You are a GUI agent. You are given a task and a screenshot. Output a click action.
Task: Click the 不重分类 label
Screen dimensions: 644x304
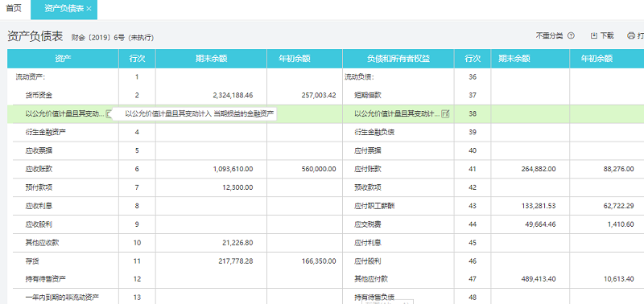click(550, 35)
